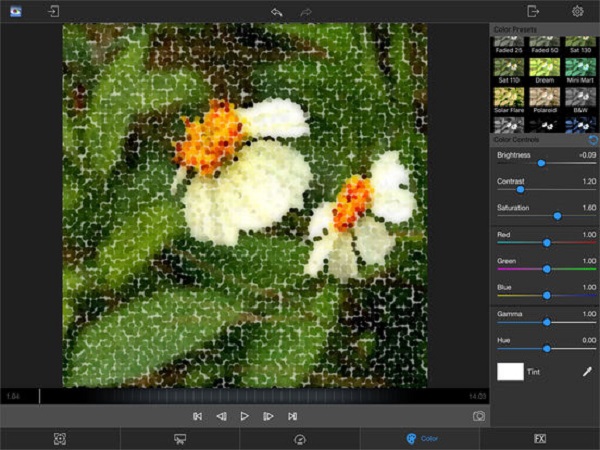Click the export icon beside settings

coord(533,11)
